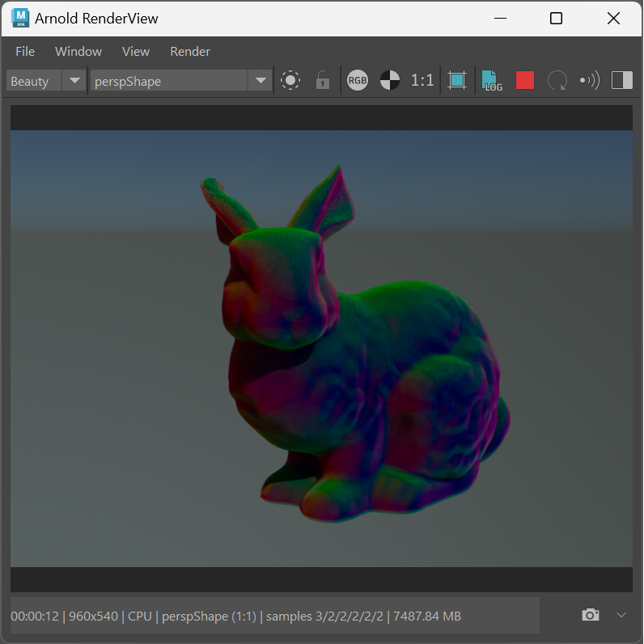Click the Maya Arnold app icon
644x644 pixels.
point(20,18)
